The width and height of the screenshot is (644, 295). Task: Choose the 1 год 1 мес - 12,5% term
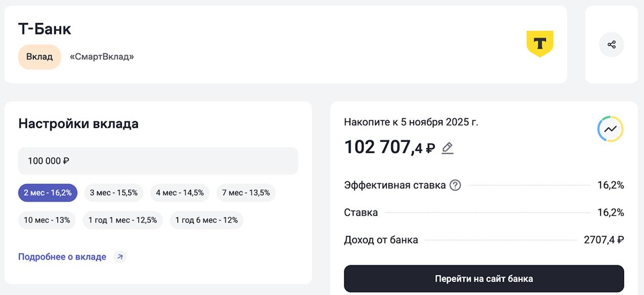[123, 220]
